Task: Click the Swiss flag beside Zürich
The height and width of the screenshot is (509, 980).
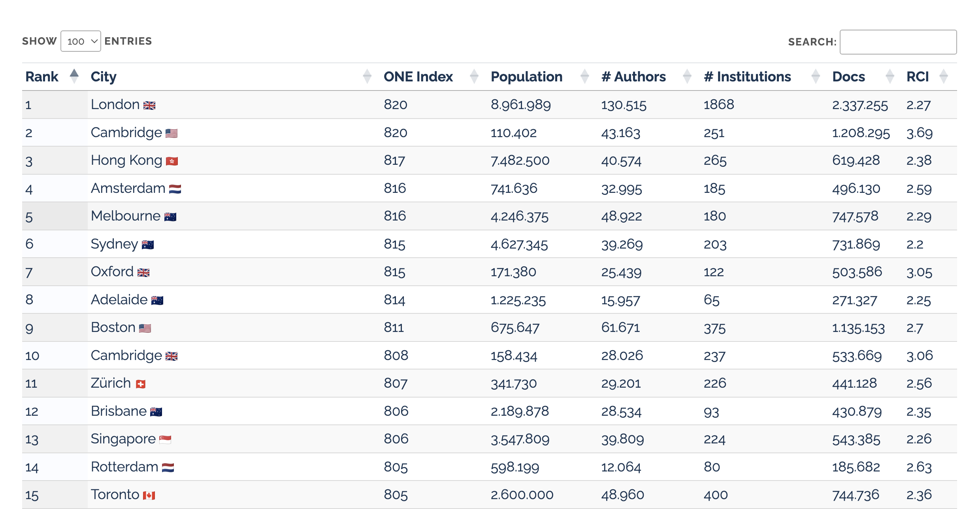Action: (x=141, y=383)
